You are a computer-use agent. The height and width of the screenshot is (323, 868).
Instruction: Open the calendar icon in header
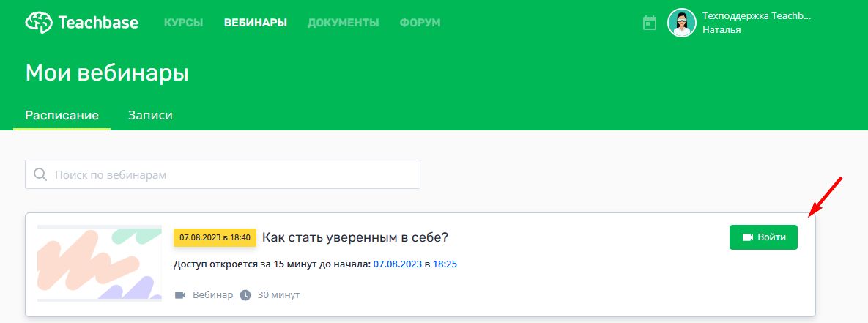649,23
